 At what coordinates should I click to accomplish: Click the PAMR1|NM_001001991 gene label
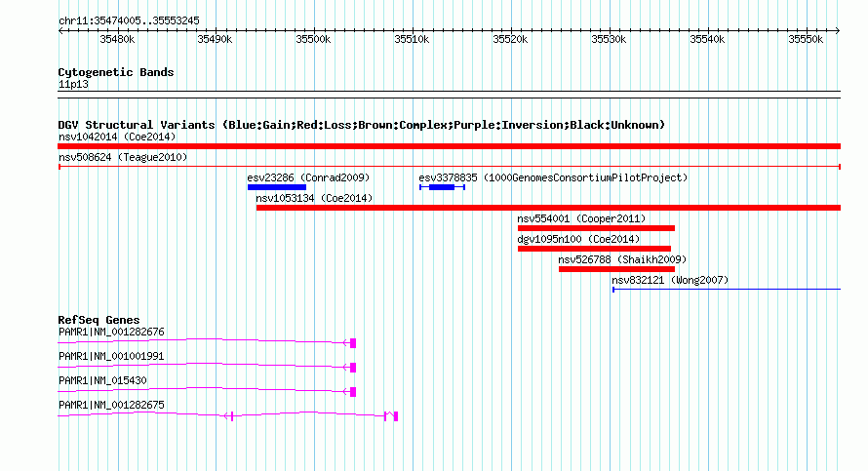pyautogui.click(x=111, y=357)
